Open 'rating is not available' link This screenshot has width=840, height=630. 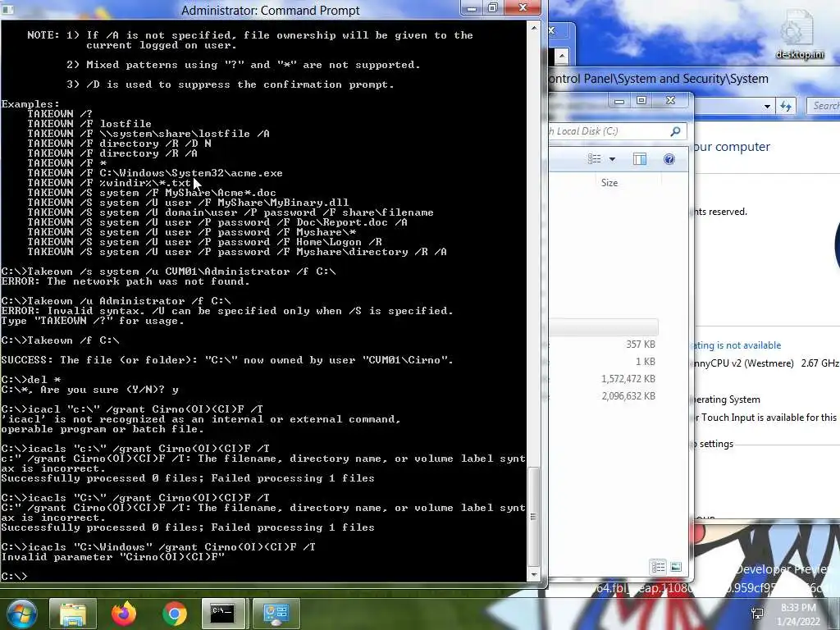point(736,345)
